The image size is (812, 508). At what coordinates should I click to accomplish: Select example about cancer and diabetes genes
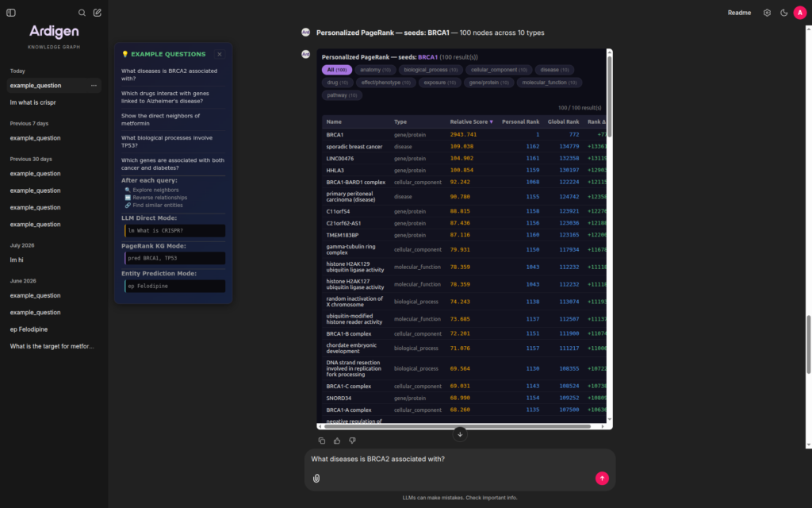[174, 164]
